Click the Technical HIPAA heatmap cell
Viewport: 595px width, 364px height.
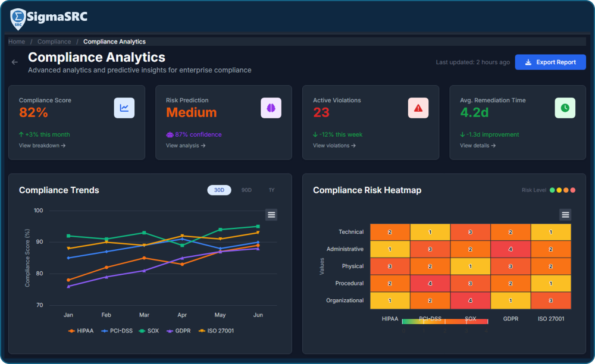tap(390, 232)
